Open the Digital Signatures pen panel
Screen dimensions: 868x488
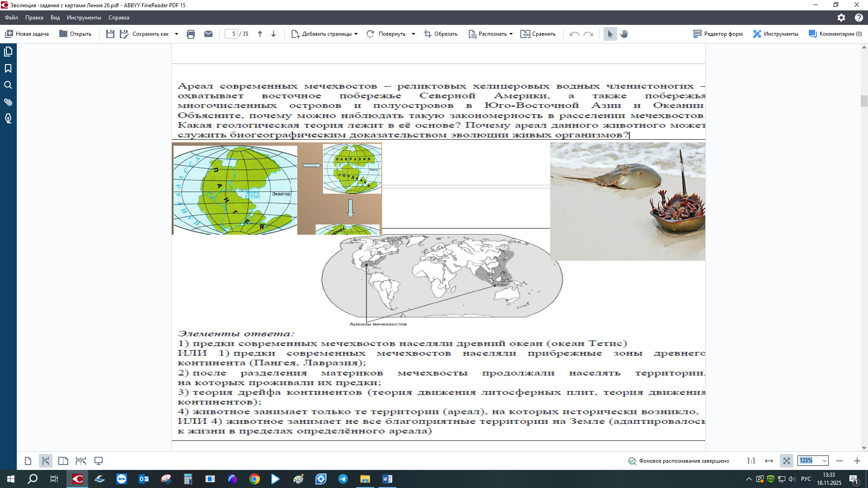point(8,119)
